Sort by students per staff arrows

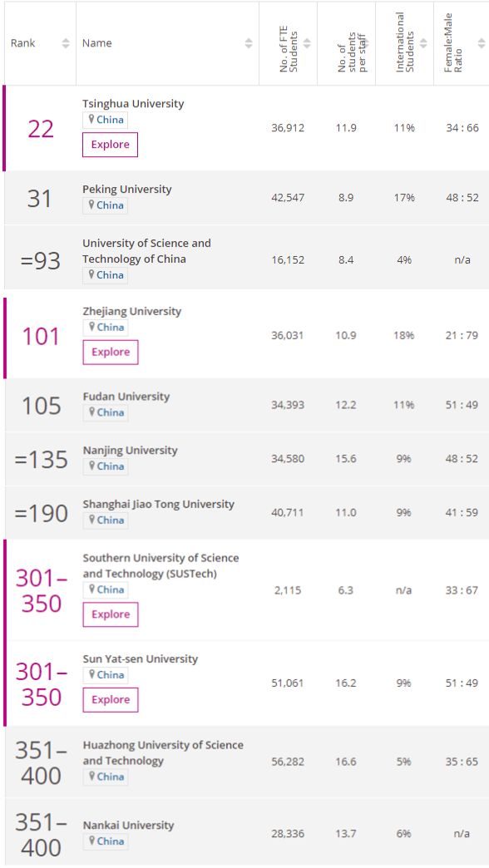(x=365, y=43)
